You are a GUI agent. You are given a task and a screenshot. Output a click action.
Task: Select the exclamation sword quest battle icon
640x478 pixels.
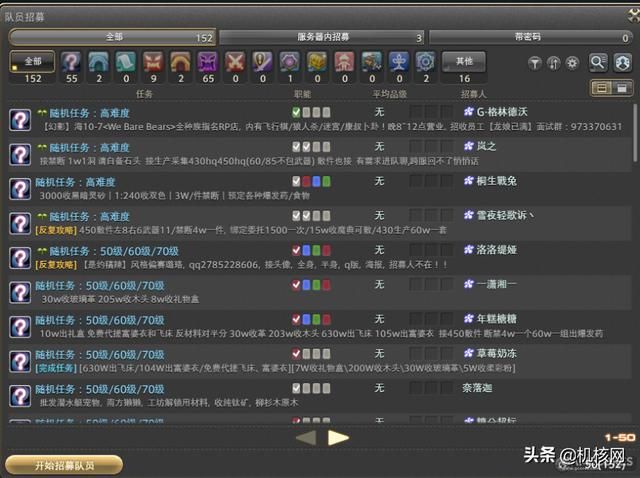click(x=262, y=62)
